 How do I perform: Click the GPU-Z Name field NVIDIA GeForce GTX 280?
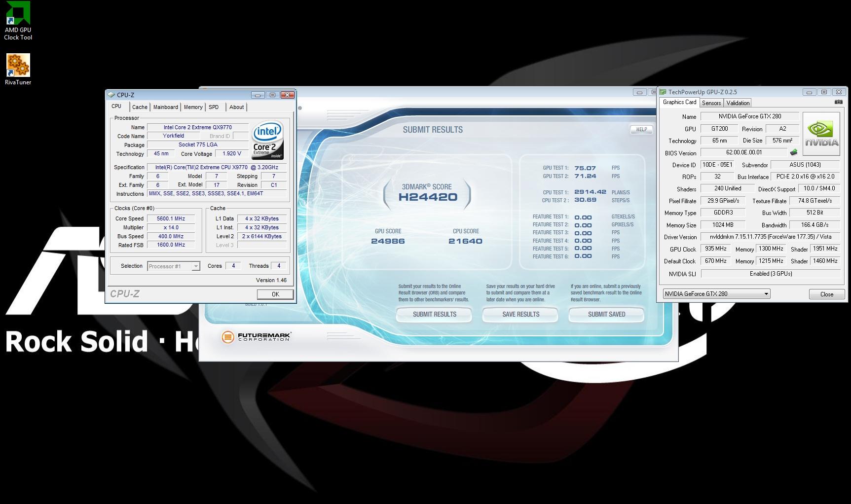(x=749, y=116)
